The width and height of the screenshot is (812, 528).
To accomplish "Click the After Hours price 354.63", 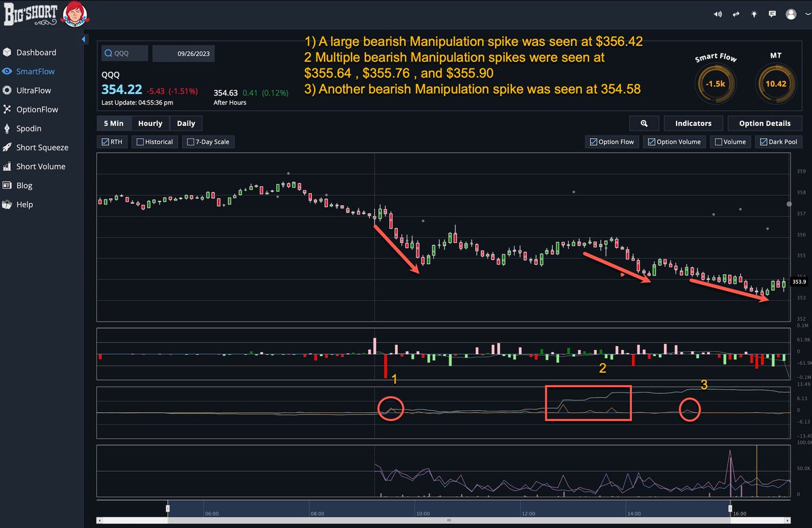I will point(225,92).
